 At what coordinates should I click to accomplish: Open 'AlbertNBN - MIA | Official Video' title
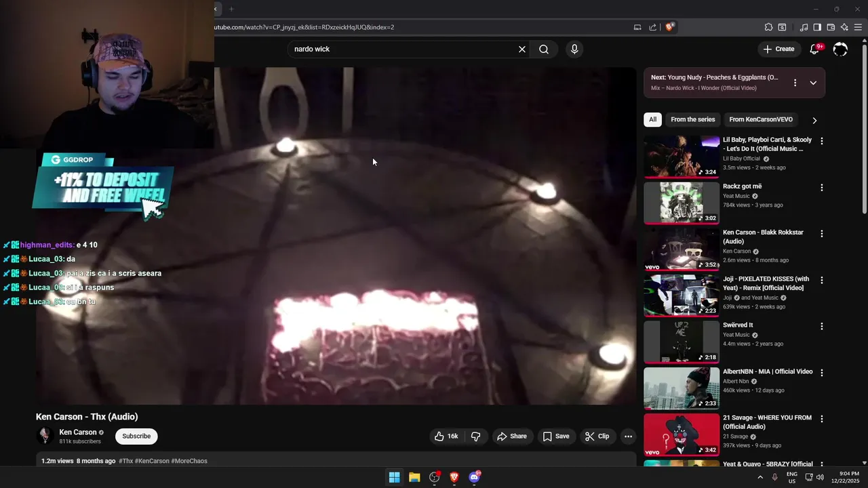coord(768,371)
